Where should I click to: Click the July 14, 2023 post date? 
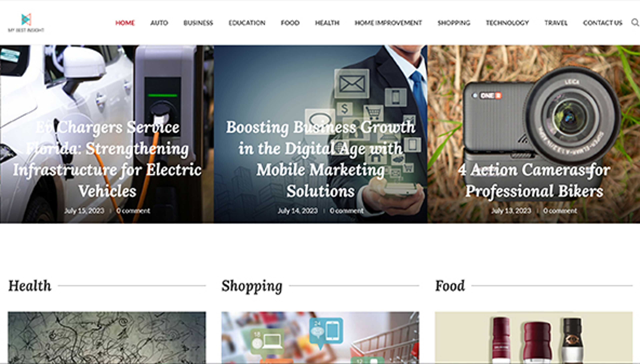(297, 211)
